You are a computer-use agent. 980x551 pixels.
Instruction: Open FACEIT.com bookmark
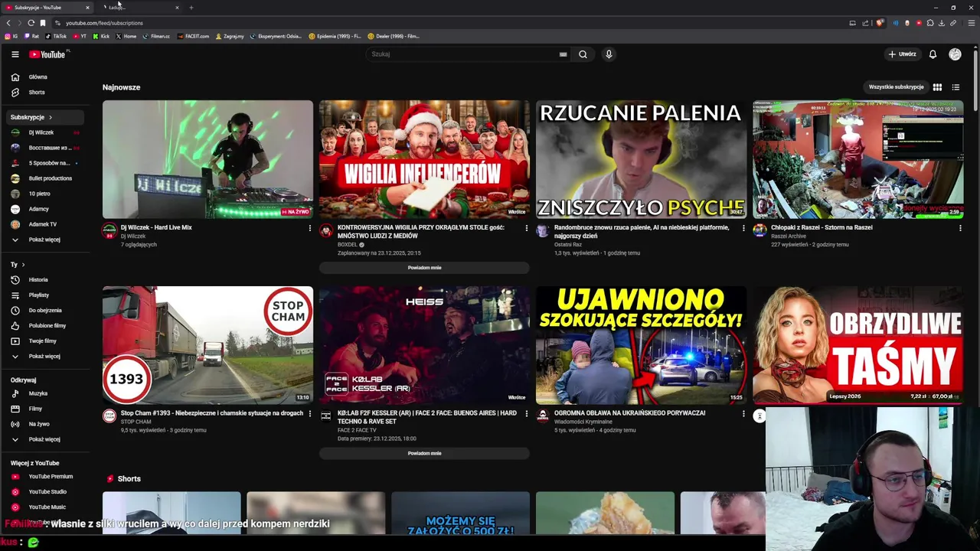point(193,36)
